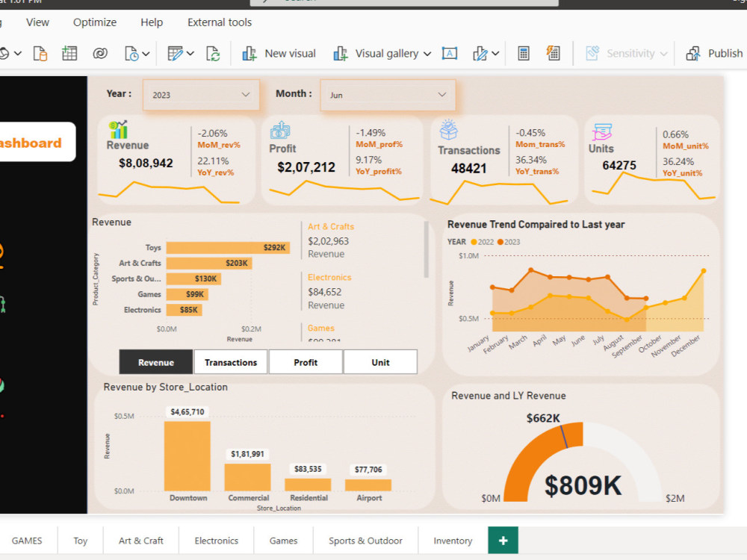
Task: Expand the More visuals dropdown arrow
Action: coord(495,54)
